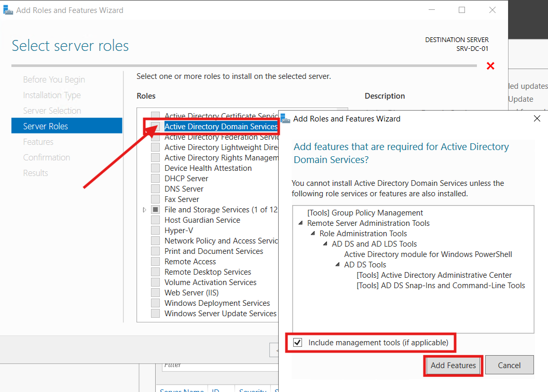Switch to the Features step

point(38,141)
